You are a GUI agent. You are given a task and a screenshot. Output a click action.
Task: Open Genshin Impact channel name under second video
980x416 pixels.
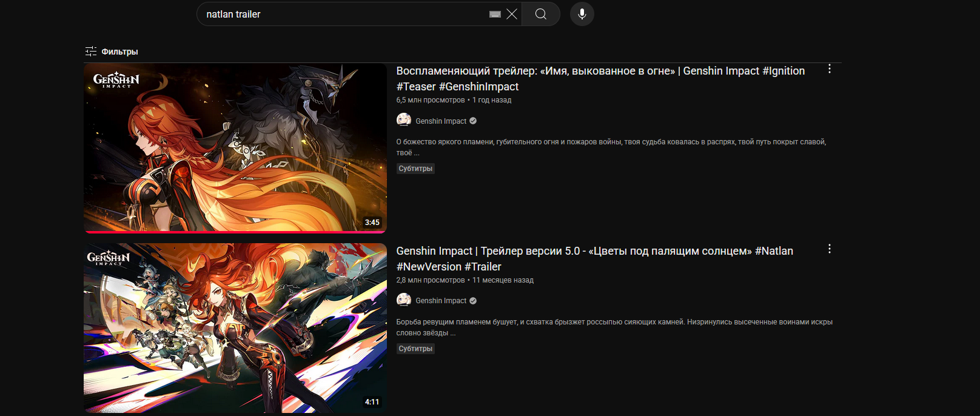tap(441, 301)
